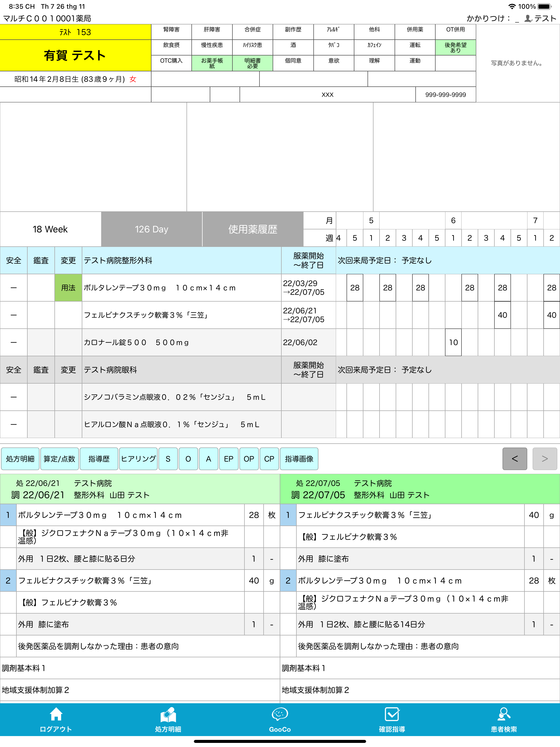Select the O tab
The width and height of the screenshot is (560, 747).
tap(188, 459)
